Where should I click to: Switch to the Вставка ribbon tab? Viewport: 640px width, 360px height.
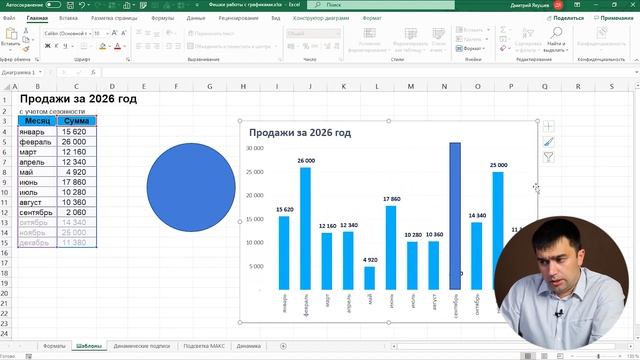coord(68,18)
